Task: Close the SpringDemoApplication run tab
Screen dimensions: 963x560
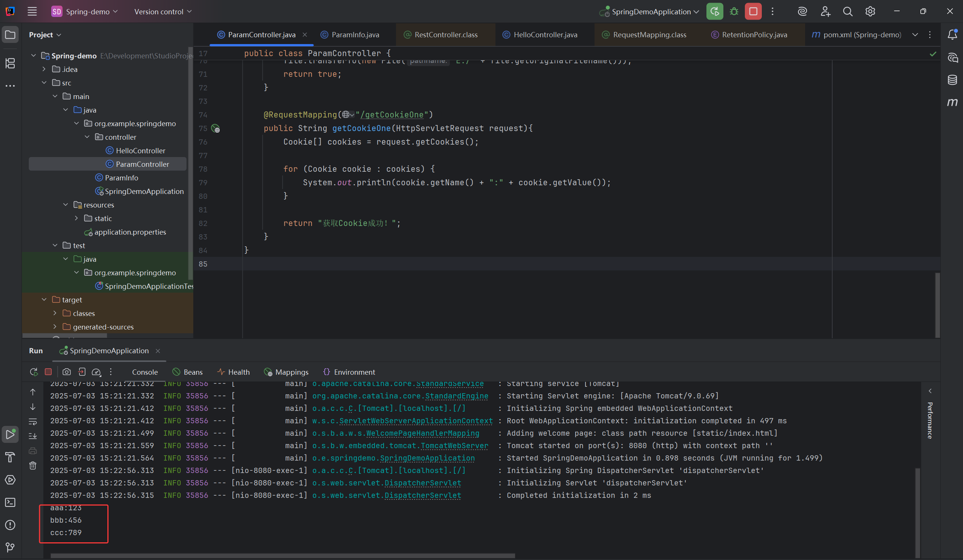Action: [x=158, y=351]
